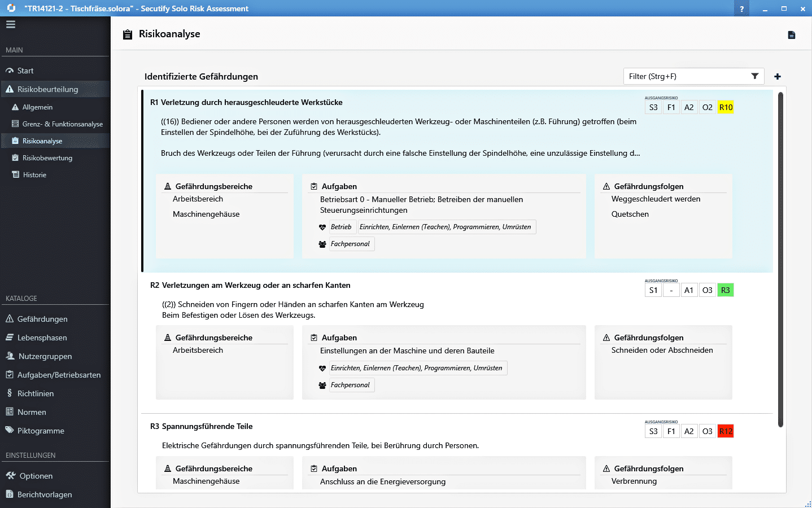Click the Lebensphasen layers icon
Screen dimensions: 812x508
click(x=10, y=338)
